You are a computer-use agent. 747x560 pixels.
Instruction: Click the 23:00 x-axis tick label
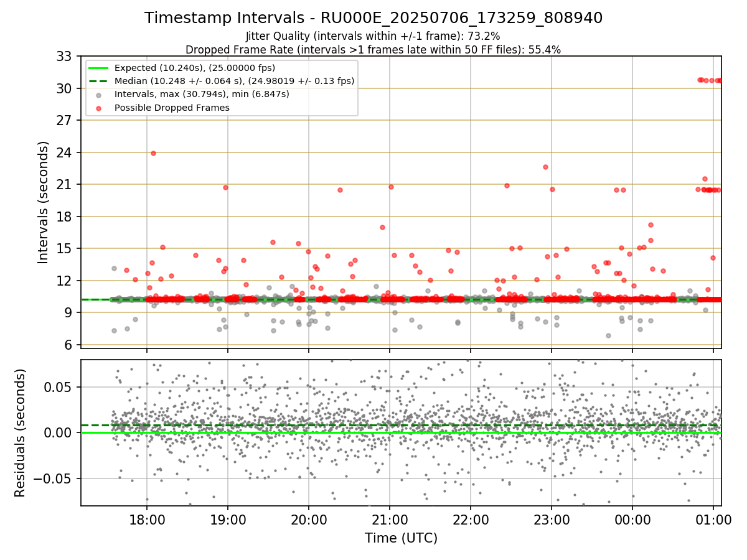tap(552, 520)
